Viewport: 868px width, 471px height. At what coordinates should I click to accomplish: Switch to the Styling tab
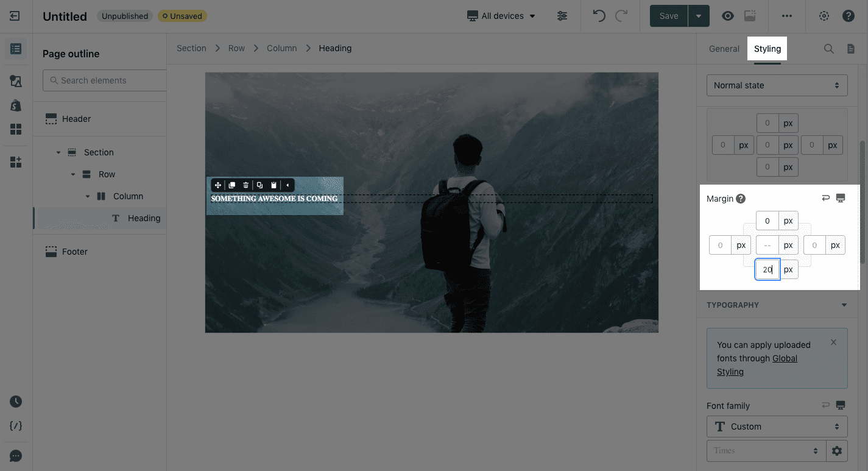point(767,49)
